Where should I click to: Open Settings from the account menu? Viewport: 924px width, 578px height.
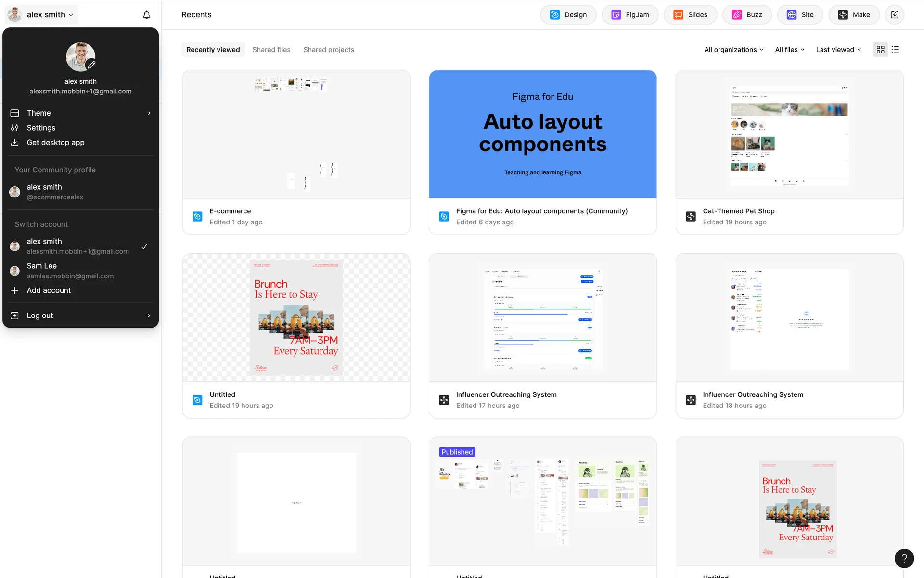point(41,128)
